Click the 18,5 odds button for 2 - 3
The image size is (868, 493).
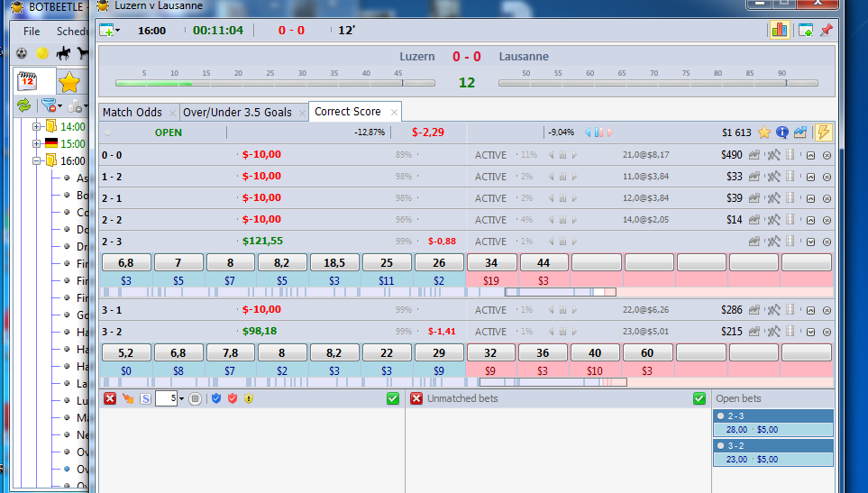click(334, 263)
